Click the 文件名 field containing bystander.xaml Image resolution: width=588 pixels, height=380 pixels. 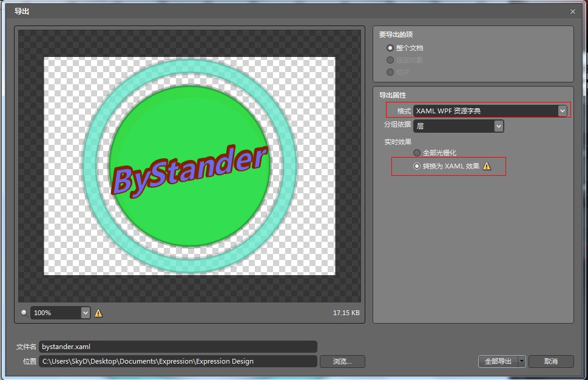[x=178, y=347]
